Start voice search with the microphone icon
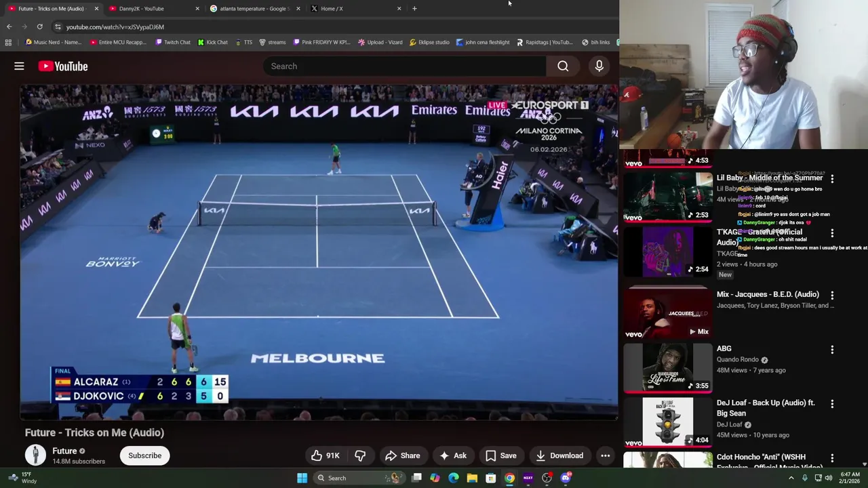This screenshot has height=488, width=868. pos(599,66)
